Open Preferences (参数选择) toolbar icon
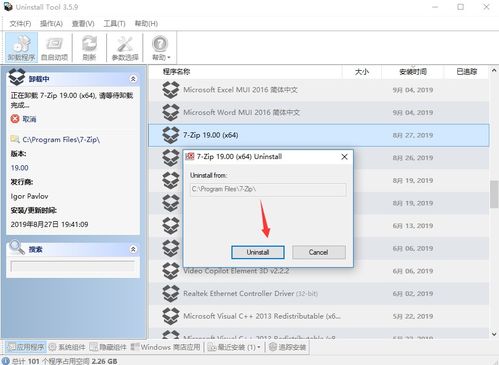The image size is (499, 365). coord(125,47)
